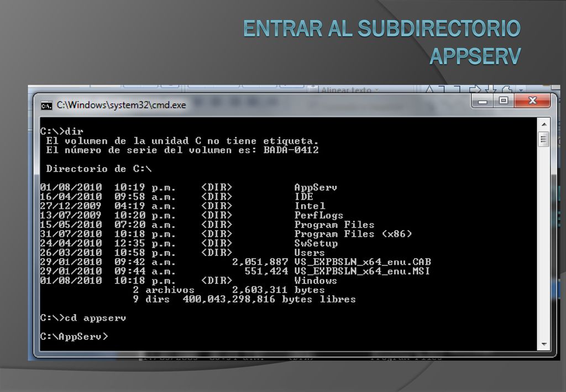The image size is (566, 392).
Task: Click the date 13/07/2009 on the PerfLogs row
Action: click(x=71, y=216)
